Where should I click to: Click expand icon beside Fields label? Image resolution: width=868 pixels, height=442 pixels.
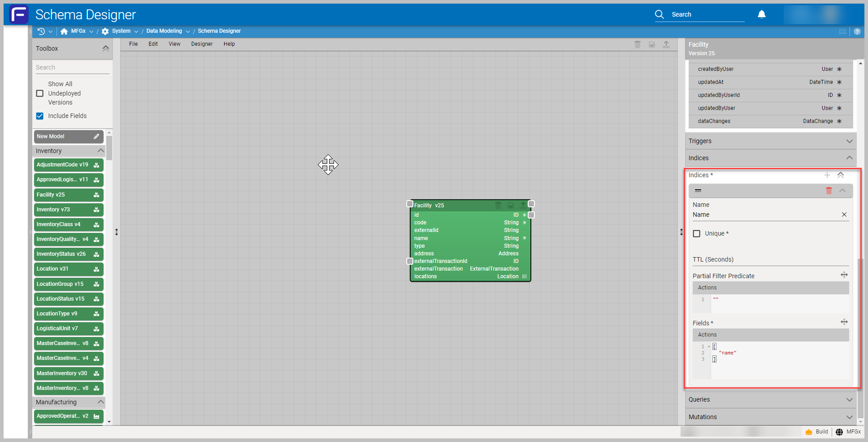pos(844,322)
